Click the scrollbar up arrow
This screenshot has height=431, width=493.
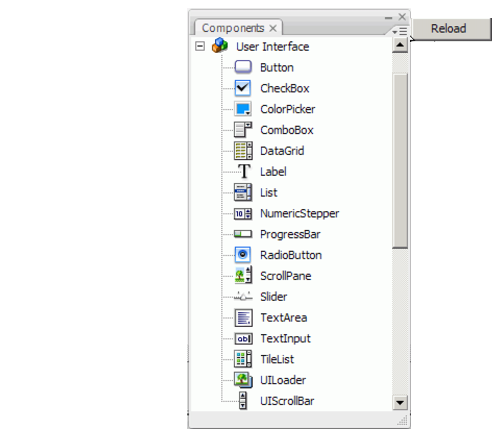click(x=400, y=45)
